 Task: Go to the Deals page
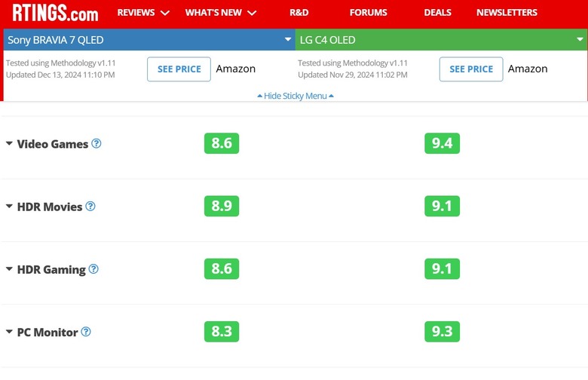click(x=438, y=13)
